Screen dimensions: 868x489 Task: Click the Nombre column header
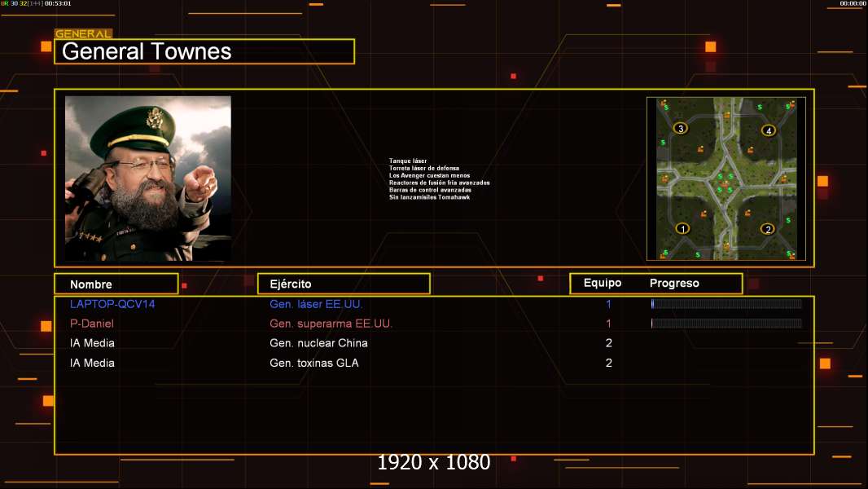point(116,284)
